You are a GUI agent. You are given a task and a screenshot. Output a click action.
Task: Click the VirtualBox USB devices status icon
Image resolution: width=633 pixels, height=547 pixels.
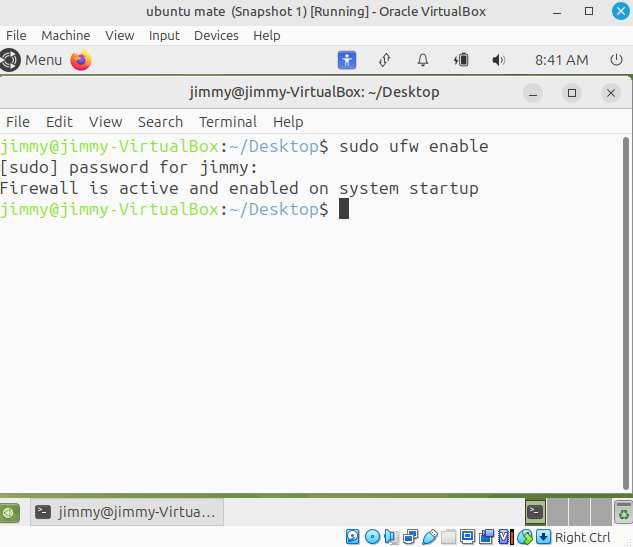click(430, 537)
